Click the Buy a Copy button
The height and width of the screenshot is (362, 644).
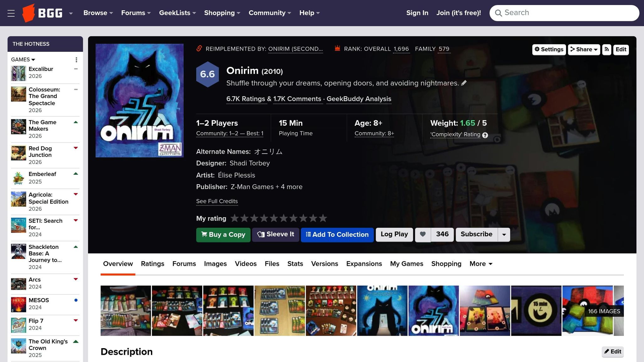pyautogui.click(x=223, y=235)
